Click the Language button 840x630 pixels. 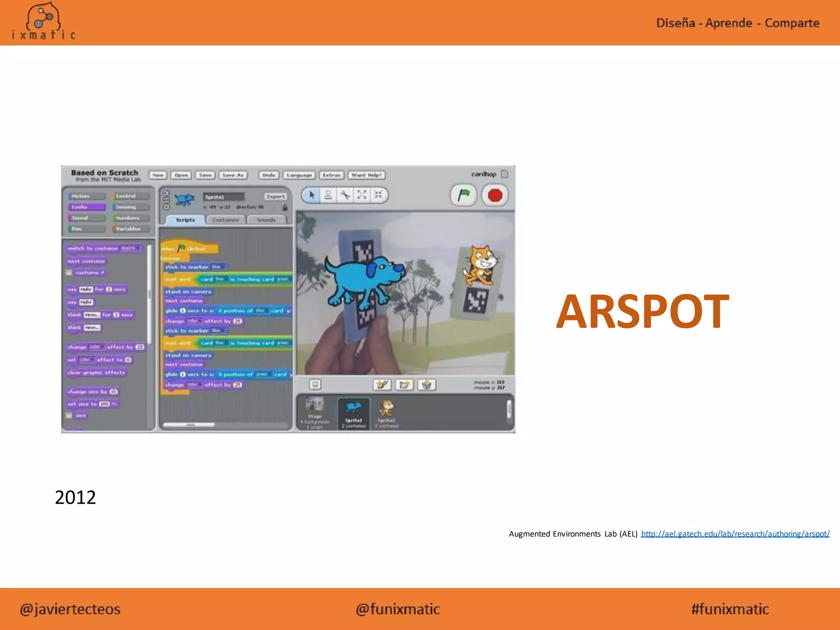299,175
